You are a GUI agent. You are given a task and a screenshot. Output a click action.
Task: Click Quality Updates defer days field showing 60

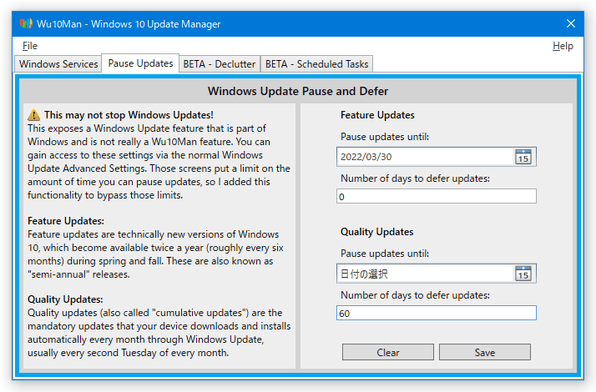click(436, 313)
